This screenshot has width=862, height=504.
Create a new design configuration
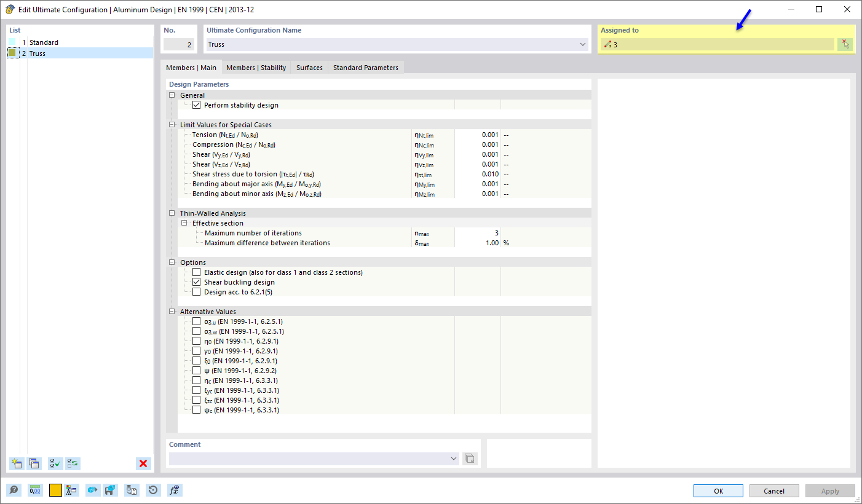click(16, 463)
